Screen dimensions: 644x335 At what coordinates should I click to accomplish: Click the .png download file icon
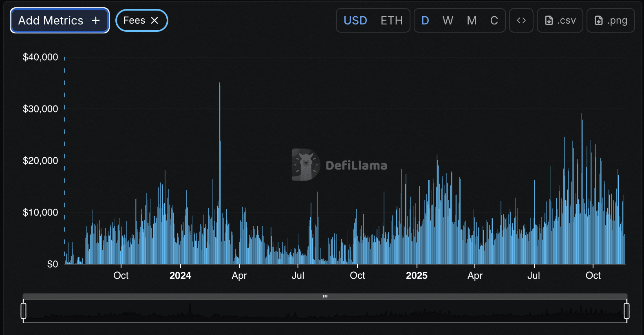point(598,20)
